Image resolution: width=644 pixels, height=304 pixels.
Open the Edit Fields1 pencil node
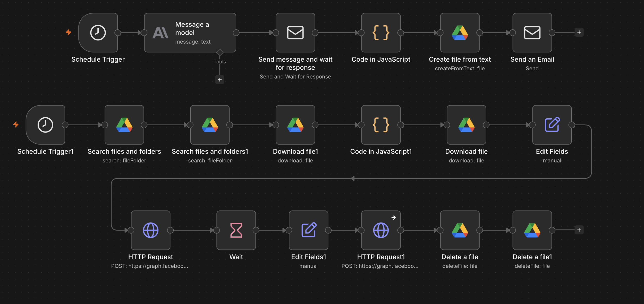[x=308, y=230]
